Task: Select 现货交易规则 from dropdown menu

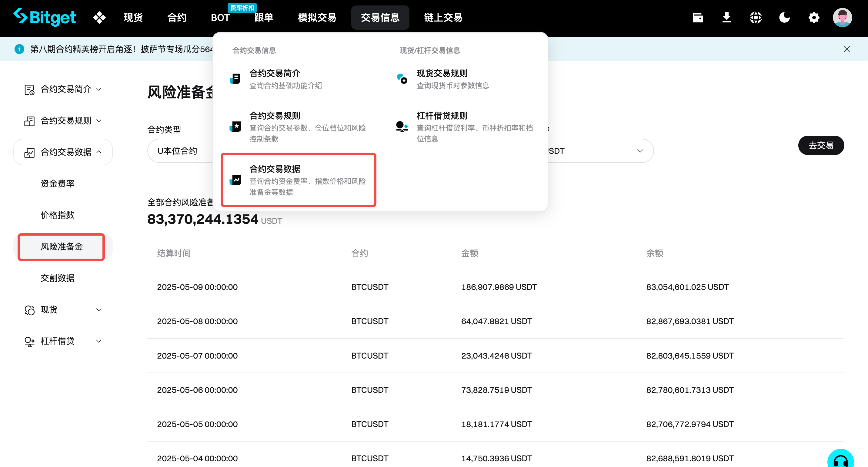Action: pyautogui.click(x=442, y=73)
